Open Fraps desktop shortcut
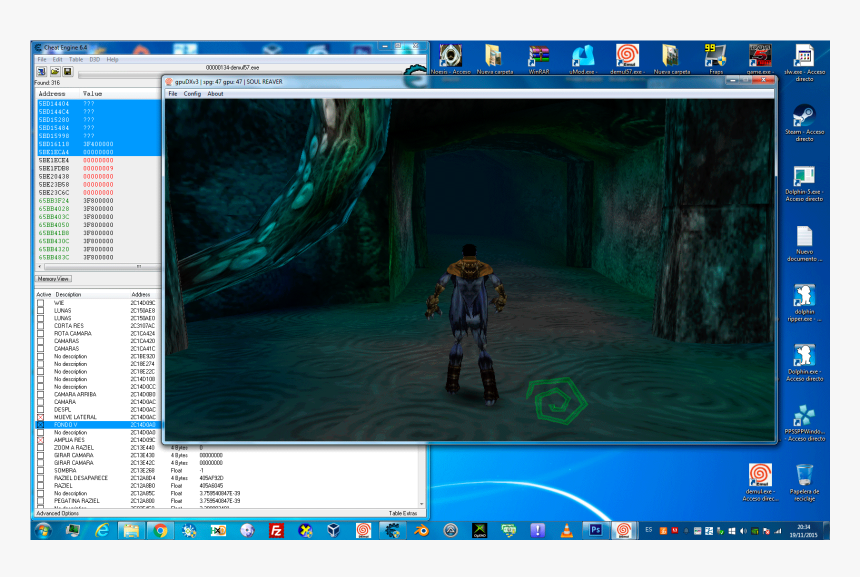The image size is (860, 577). pos(716,60)
